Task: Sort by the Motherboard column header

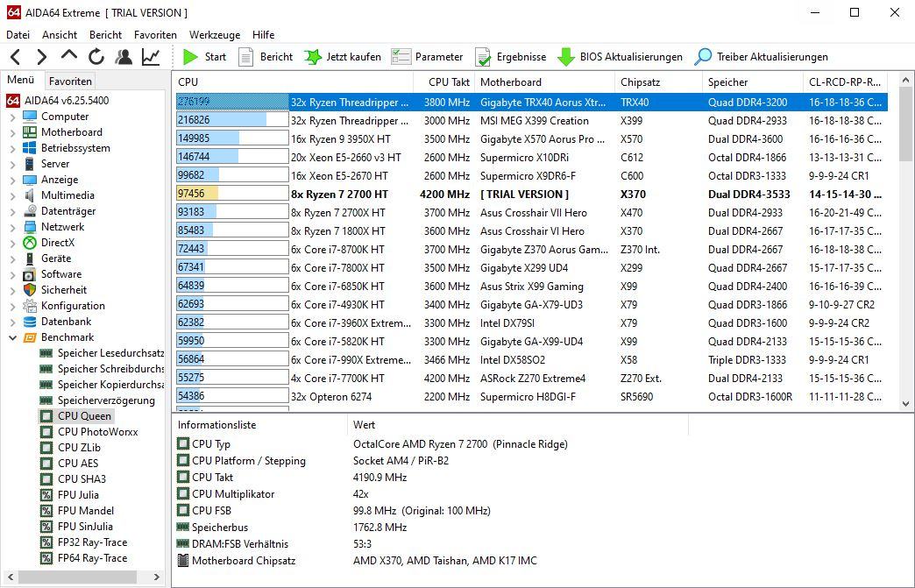Action: pos(545,82)
